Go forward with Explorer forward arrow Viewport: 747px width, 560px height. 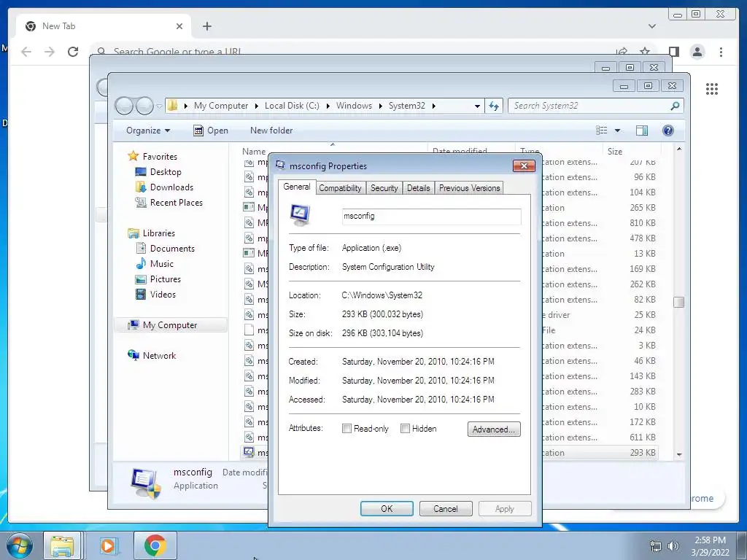pyautogui.click(x=144, y=106)
